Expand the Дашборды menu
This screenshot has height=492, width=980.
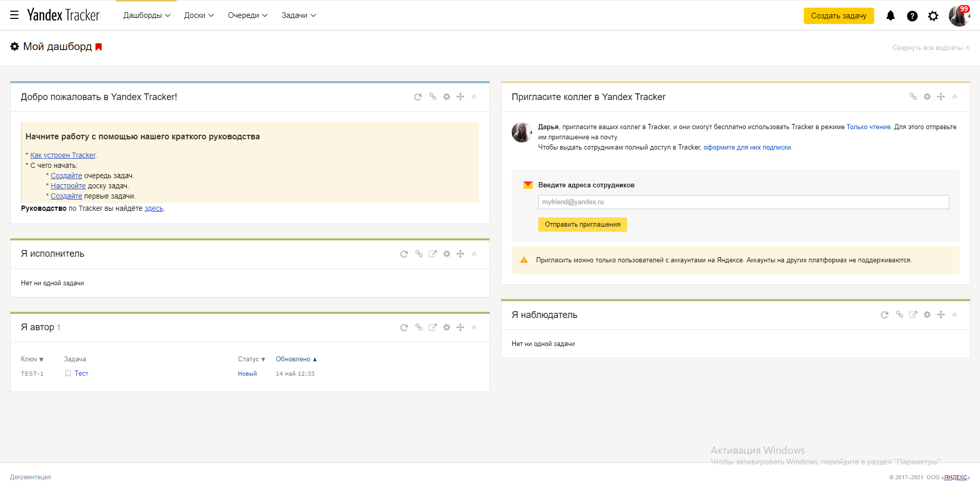click(x=147, y=15)
